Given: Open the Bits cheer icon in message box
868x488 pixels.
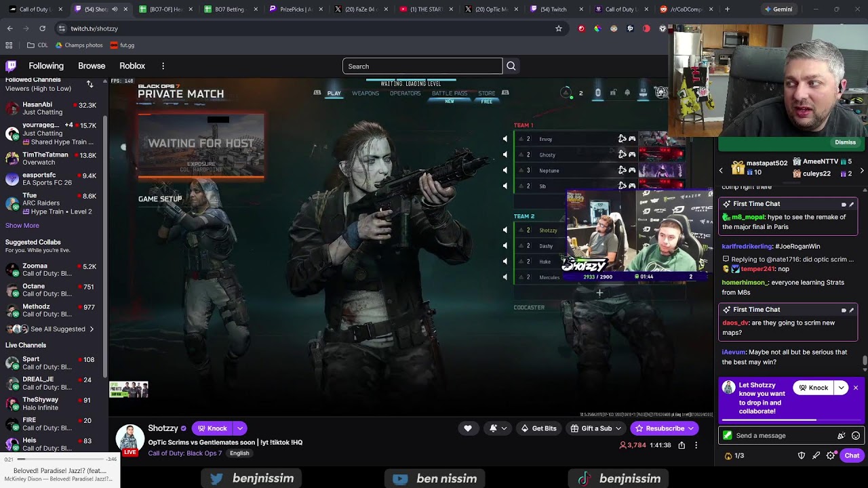Looking at the screenshot, I should [842, 436].
